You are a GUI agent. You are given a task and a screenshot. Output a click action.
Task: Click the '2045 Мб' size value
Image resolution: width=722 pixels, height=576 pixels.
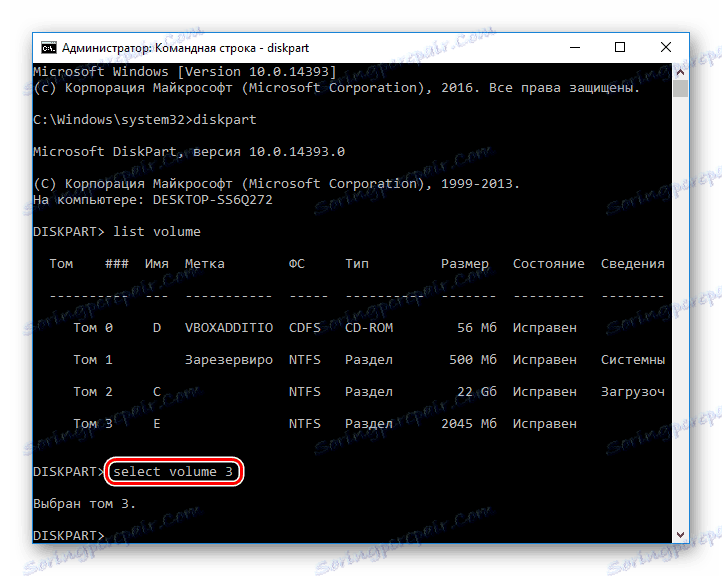click(x=469, y=424)
